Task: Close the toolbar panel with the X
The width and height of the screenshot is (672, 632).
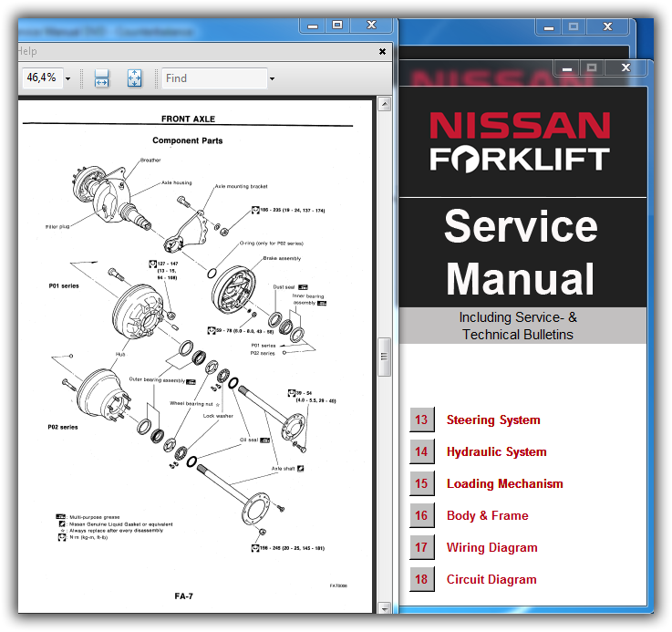Action: (x=382, y=51)
